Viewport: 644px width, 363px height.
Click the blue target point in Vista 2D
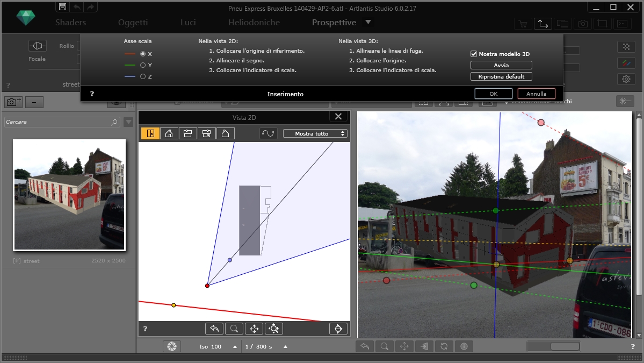pyautogui.click(x=229, y=260)
